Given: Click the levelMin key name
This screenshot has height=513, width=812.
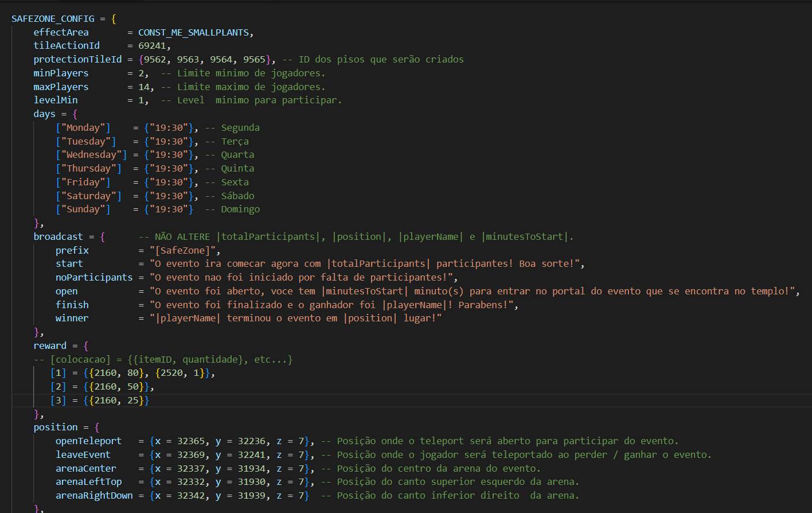Looking at the screenshot, I should [x=56, y=100].
